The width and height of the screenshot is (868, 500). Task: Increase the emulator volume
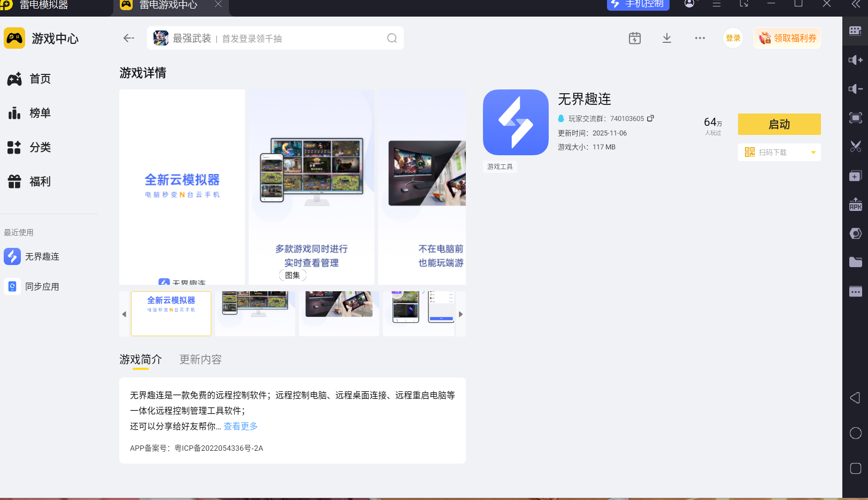[x=856, y=60]
